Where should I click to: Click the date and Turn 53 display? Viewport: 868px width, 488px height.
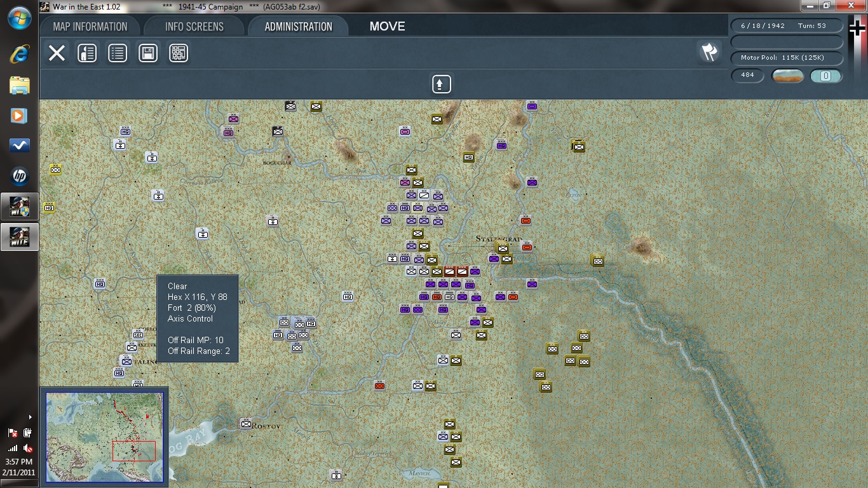787,26
